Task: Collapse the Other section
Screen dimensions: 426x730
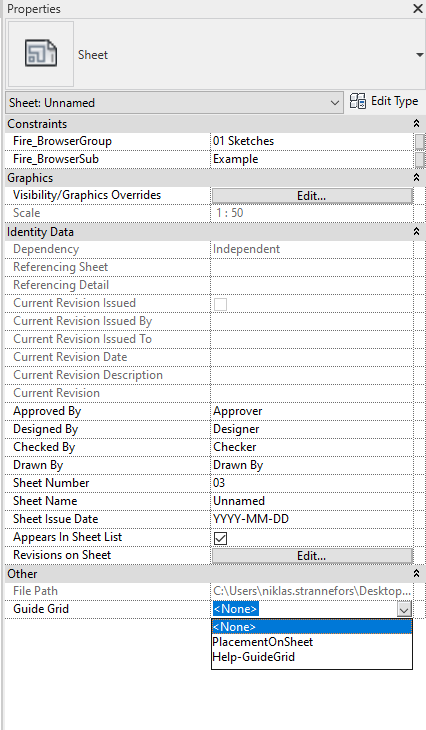Action: coord(416,573)
